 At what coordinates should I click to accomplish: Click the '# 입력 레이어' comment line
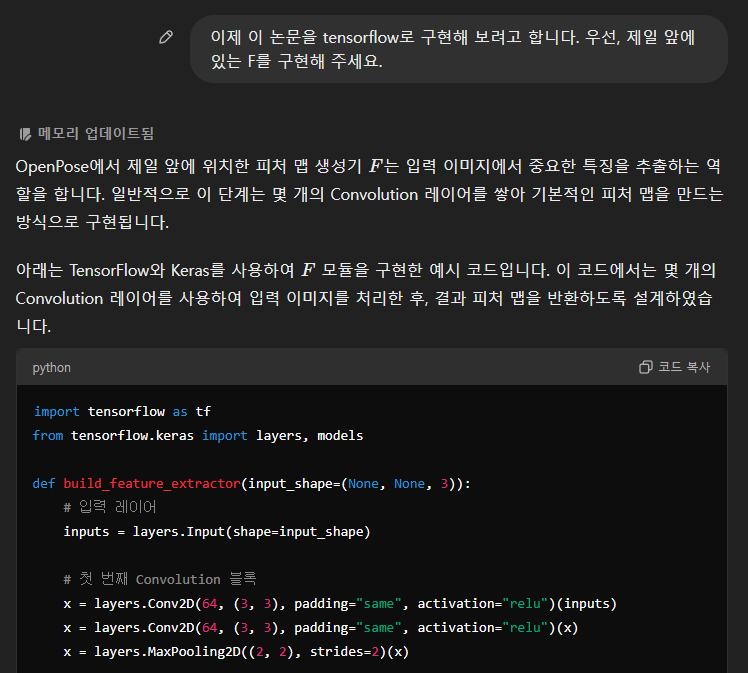110,507
